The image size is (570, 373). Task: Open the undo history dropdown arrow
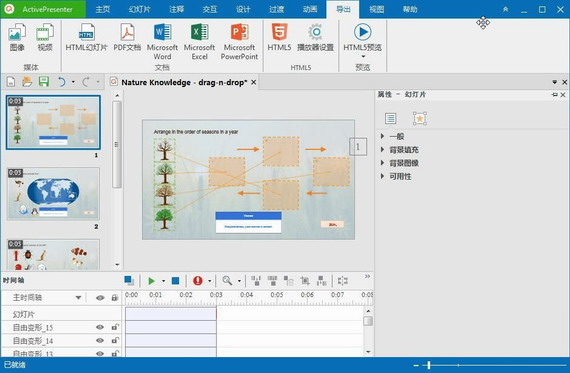click(x=73, y=82)
